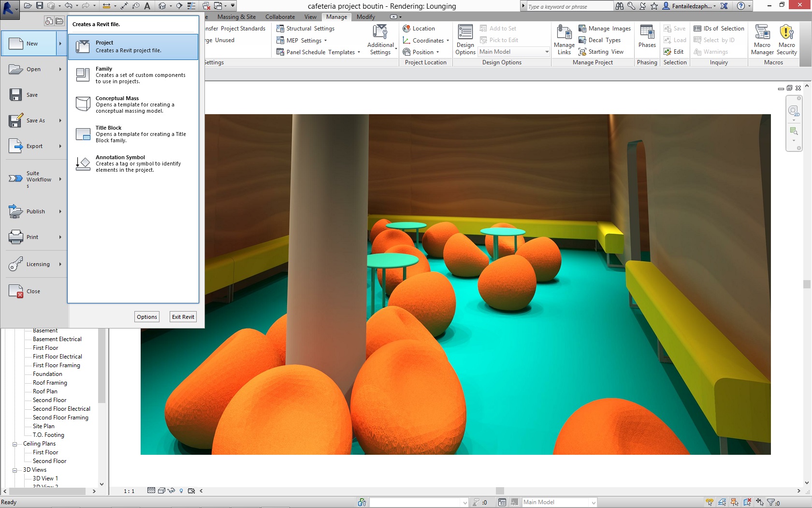Open the Collaborate ribbon tab
This screenshot has width=812, height=508.
point(280,16)
